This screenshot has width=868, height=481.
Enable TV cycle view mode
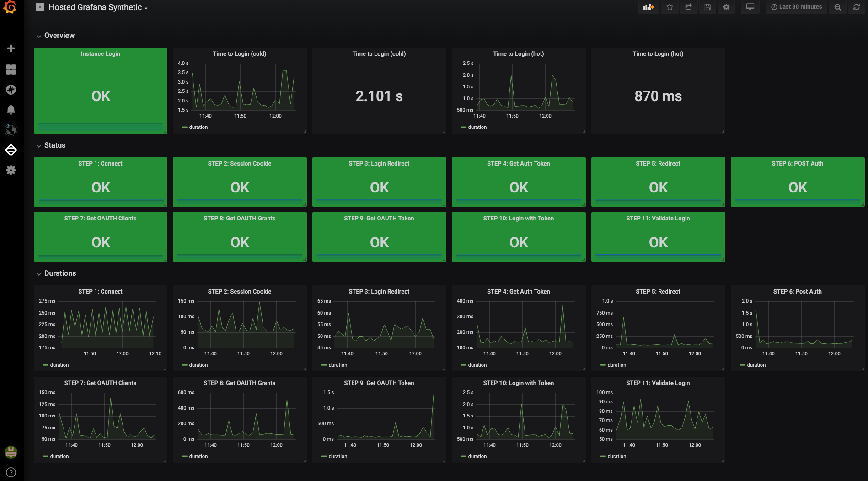(750, 7)
